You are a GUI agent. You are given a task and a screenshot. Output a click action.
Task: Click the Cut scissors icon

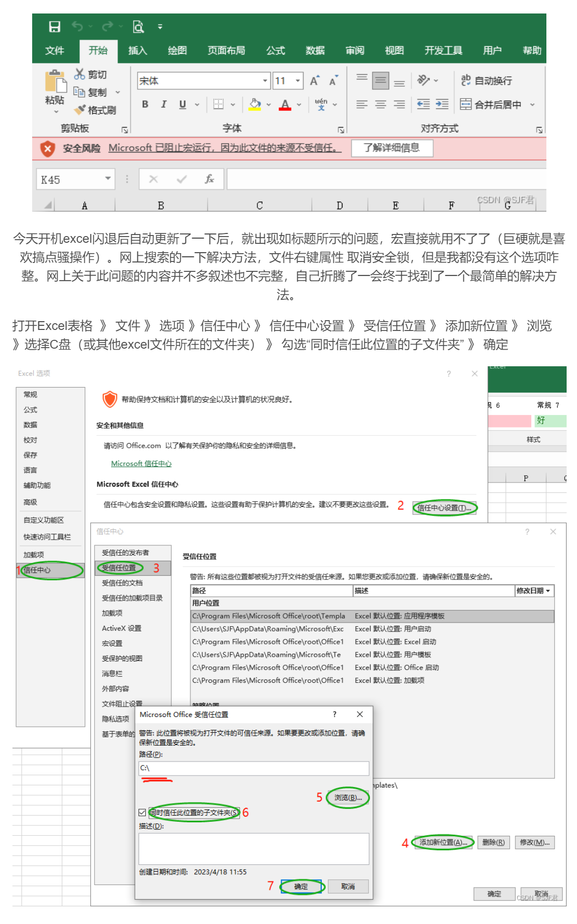pos(79,74)
